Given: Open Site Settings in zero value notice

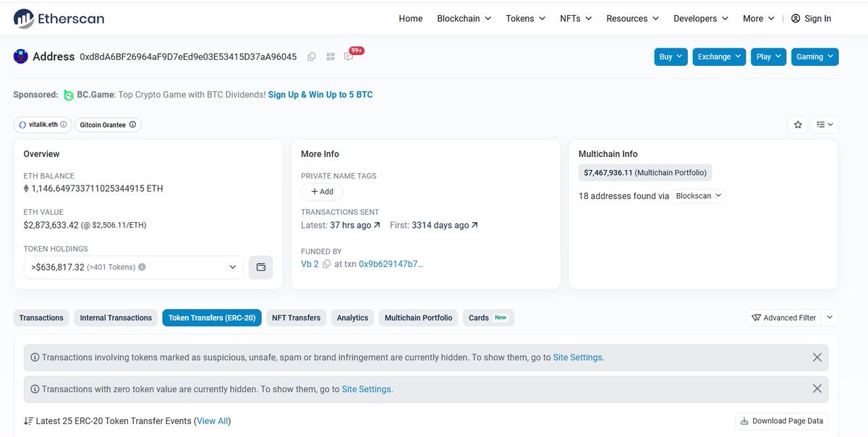Looking at the screenshot, I should (367, 389).
